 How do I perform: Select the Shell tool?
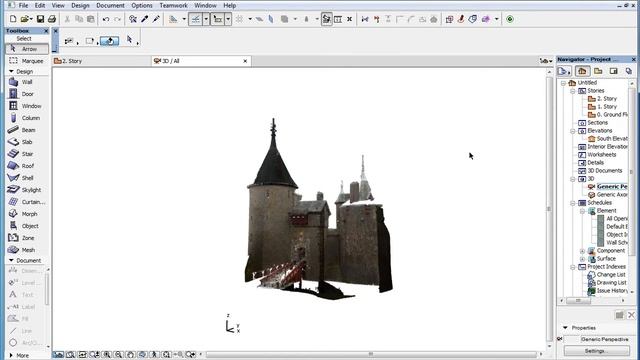[x=27, y=178]
